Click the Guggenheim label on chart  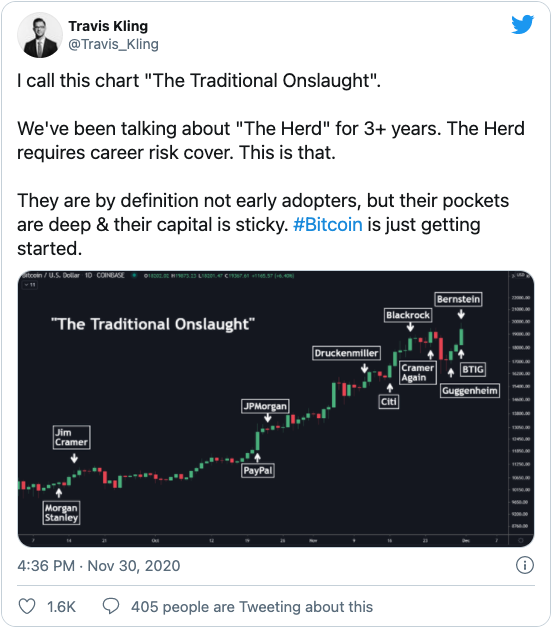tap(470, 390)
